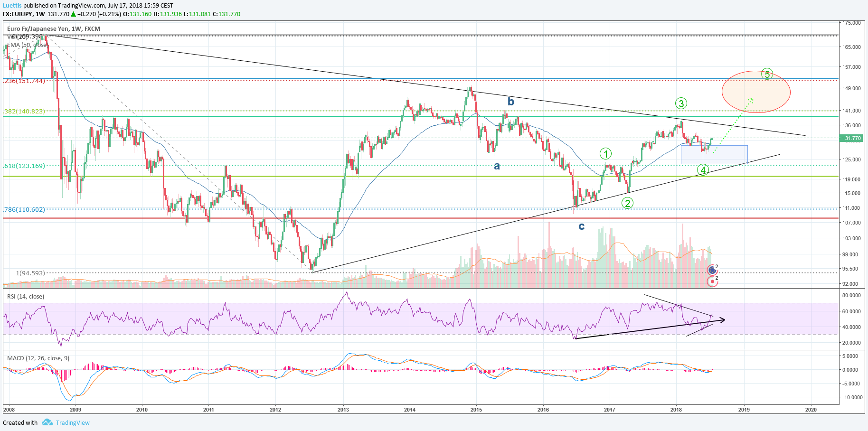The height and width of the screenshot is (431, 868).
Task: Click the O:131.160 open value in header
Action: click(137, 14)
